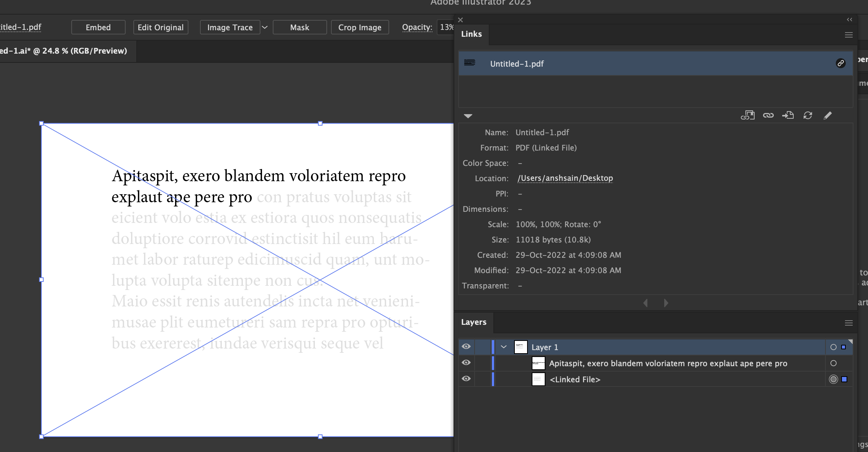Switch to the Links tab
The image size is (868, 452).
pyautogui.click(x=471, y=34)
